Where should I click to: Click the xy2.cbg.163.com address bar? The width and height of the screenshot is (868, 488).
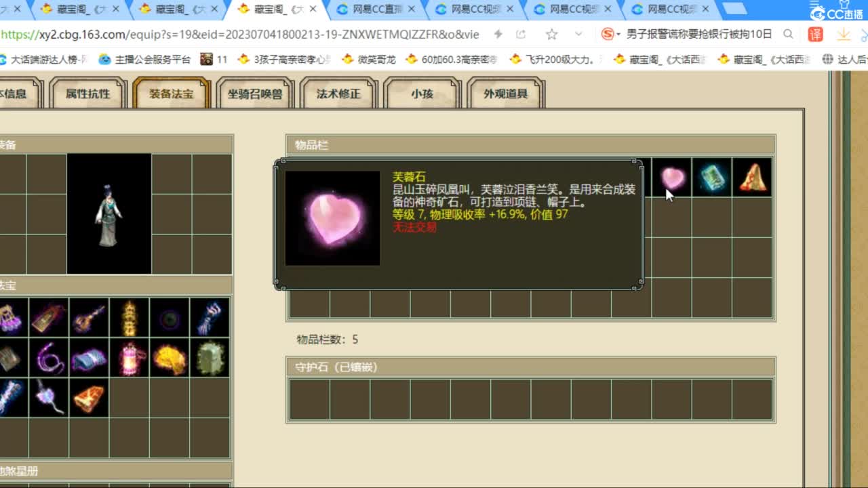(x=240, y=34)
